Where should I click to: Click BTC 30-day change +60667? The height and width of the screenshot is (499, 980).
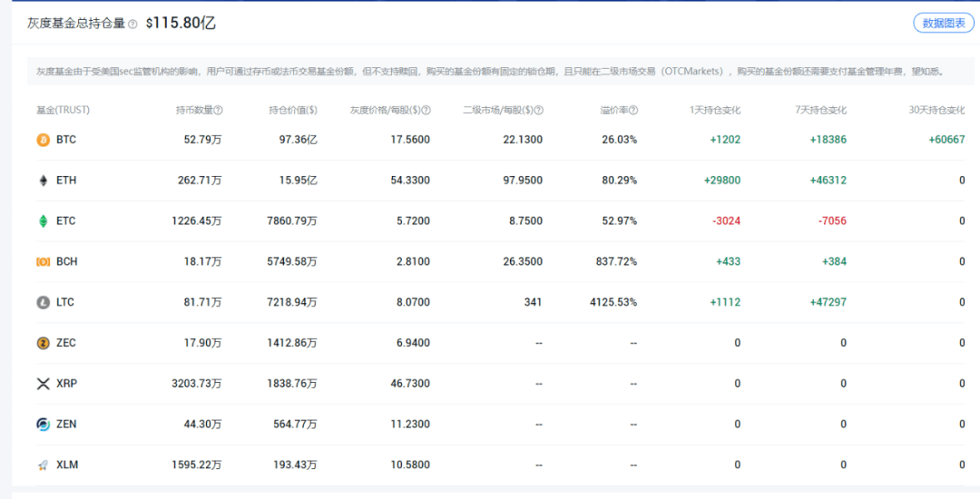coord(946,140)
